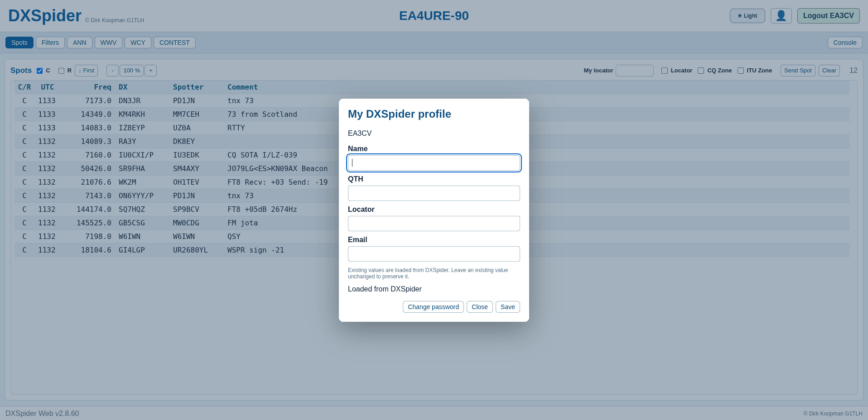Select frequency 14089.3
The image size is (868, 420).
pyautogui.click(x=96, y=142)
